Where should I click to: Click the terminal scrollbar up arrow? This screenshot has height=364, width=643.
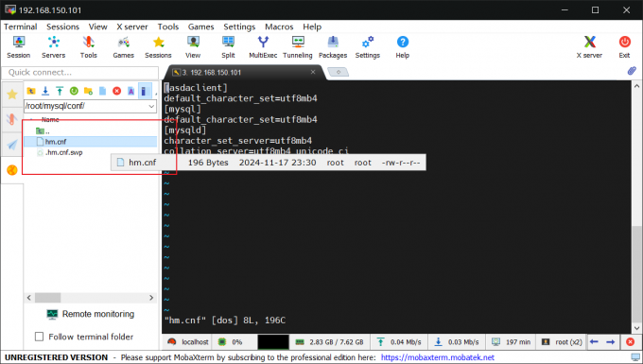pos(636,86)
